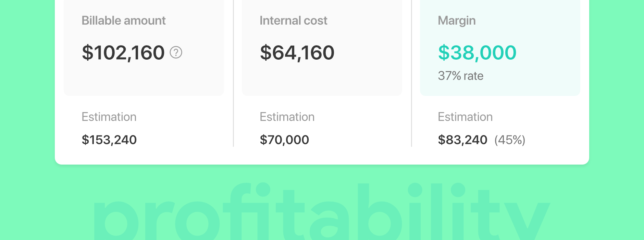Select the Margin heading

[x=457, y=21]
